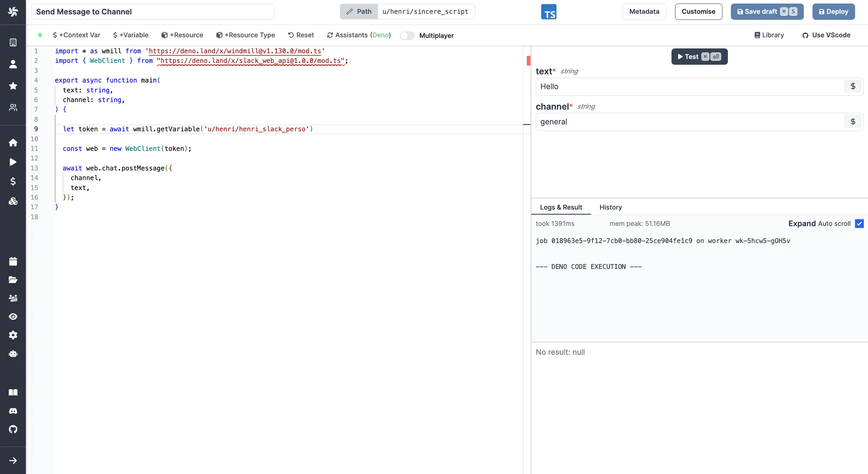Open the +Resource Type dropdown
This screenshot has height=474, width=868.
[x=246, y=35]
